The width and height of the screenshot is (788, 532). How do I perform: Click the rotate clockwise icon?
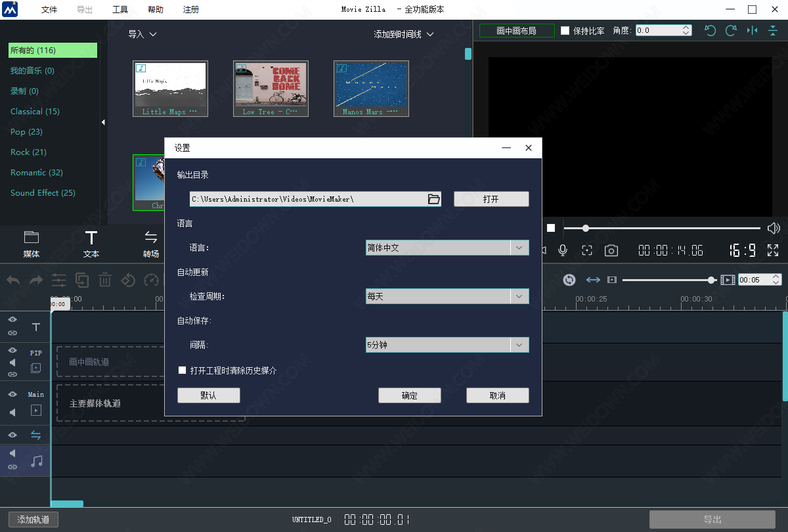coord(731,31)
